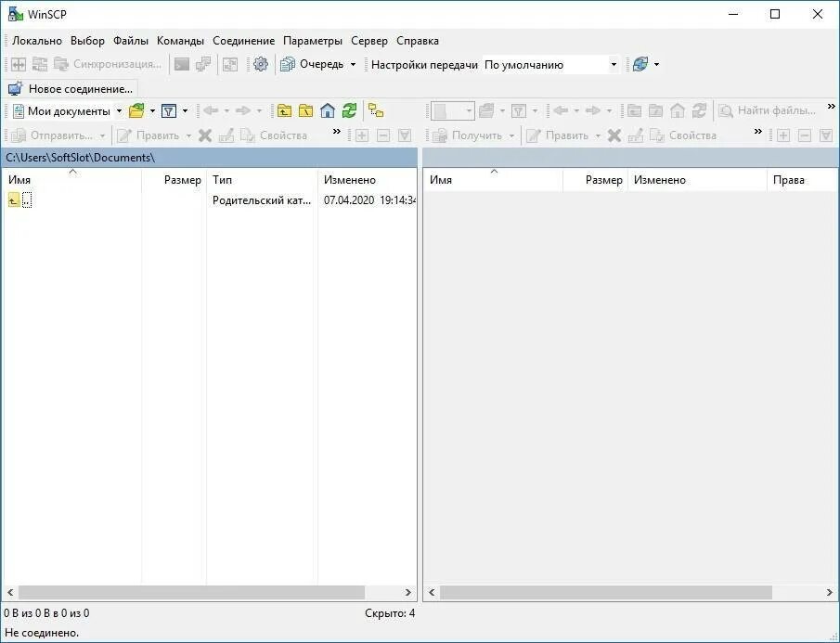Click the local path C:\Users\SoftSlot\Documents\ bar

pyautogui.click(x=209, y=158)
